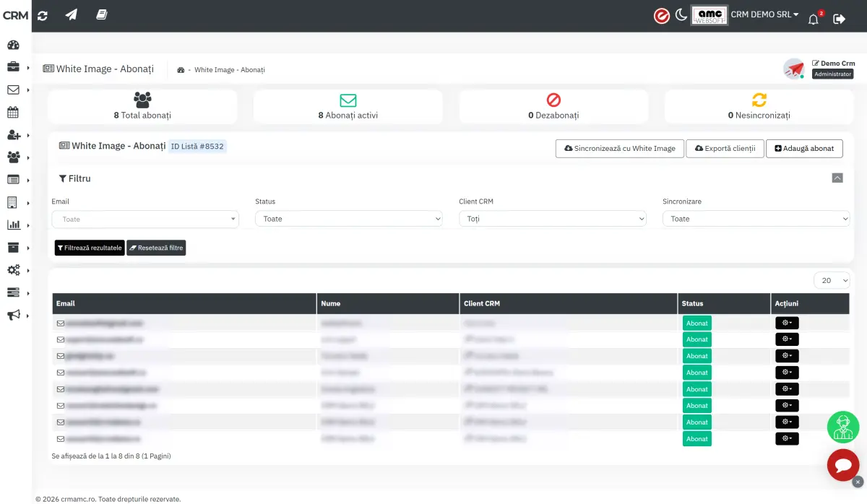
Task: Click the logout icon in top bar
Action: coord(840,19)
